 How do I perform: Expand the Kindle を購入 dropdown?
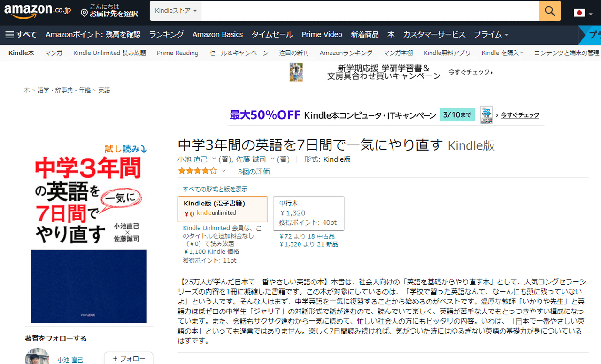[502, 53]
